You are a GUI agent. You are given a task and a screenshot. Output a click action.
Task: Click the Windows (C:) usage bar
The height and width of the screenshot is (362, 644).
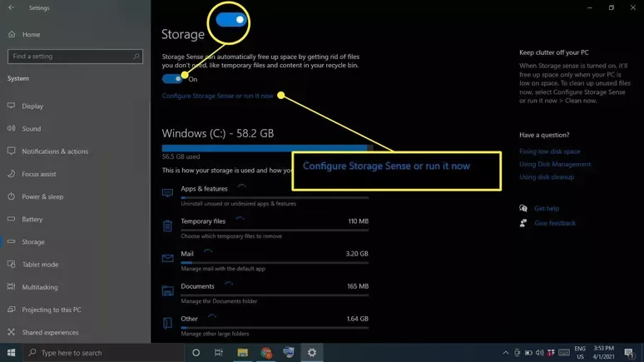[x=267, y=148]
